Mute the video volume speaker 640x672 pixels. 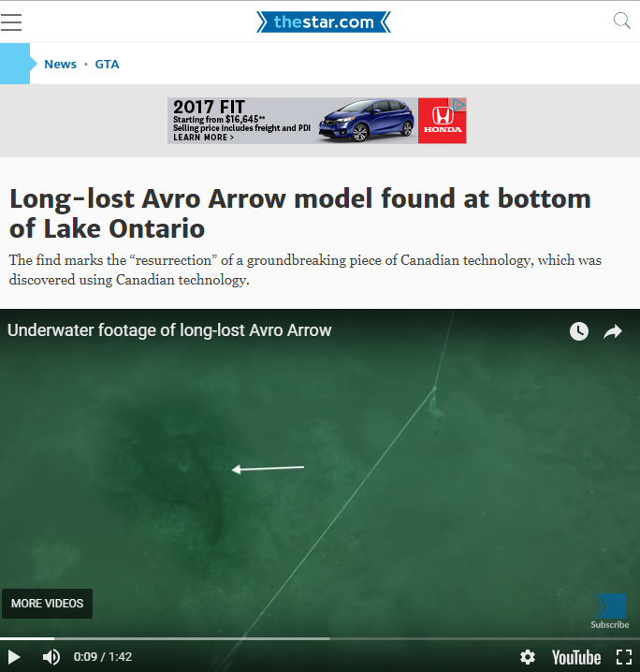click(51, 657)
